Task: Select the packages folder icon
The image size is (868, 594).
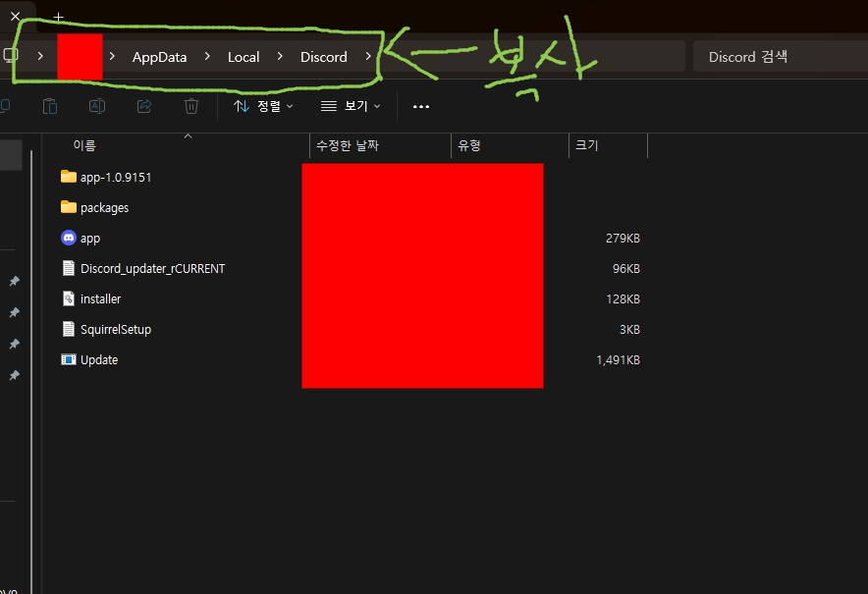Action: coord(68,207)
